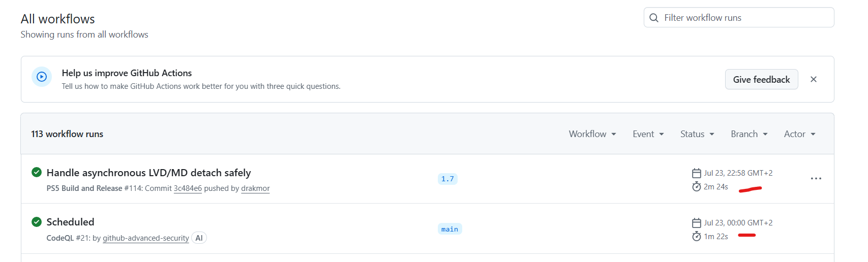This screenshot has width=868, height=262.
Task: Click the stopwatch icon next to 1m 22s
Action: click(x=697, y=237)
